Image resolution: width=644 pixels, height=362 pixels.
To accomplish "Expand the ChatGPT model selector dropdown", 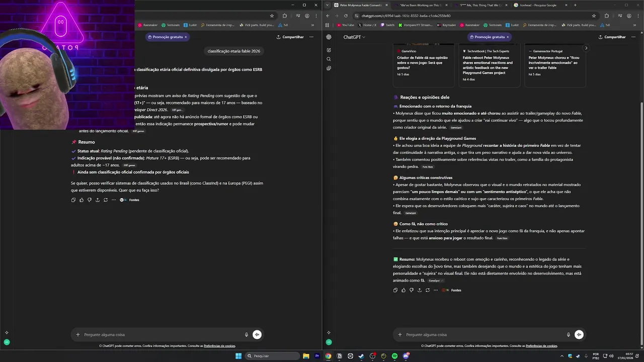I will pyautogui.click(x=354, y=37).
